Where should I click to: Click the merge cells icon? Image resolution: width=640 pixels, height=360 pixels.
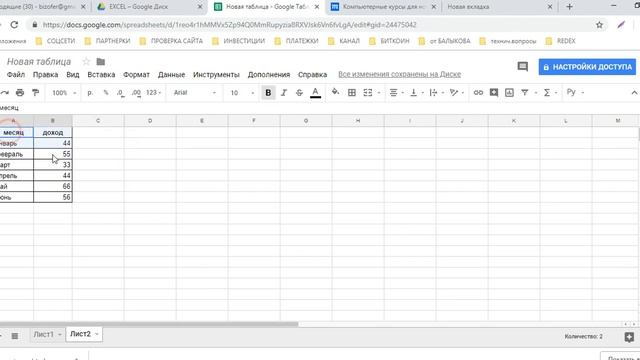pos(368,93)
